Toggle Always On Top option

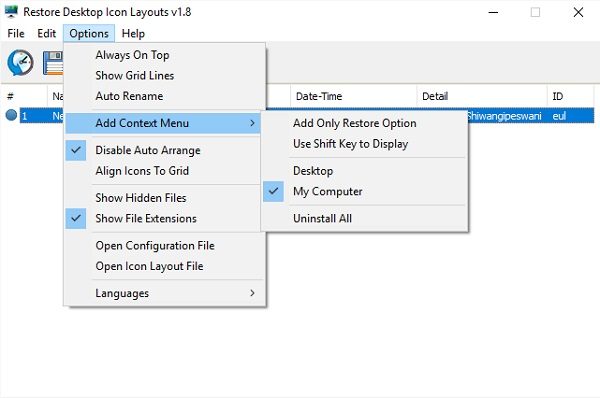tap(165, 55)
